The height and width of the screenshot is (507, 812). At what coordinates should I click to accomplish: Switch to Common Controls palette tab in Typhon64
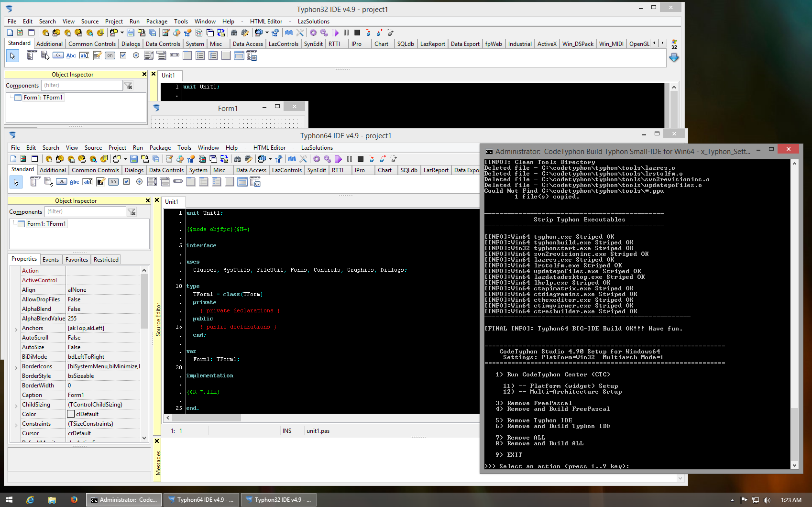point(95,170)
